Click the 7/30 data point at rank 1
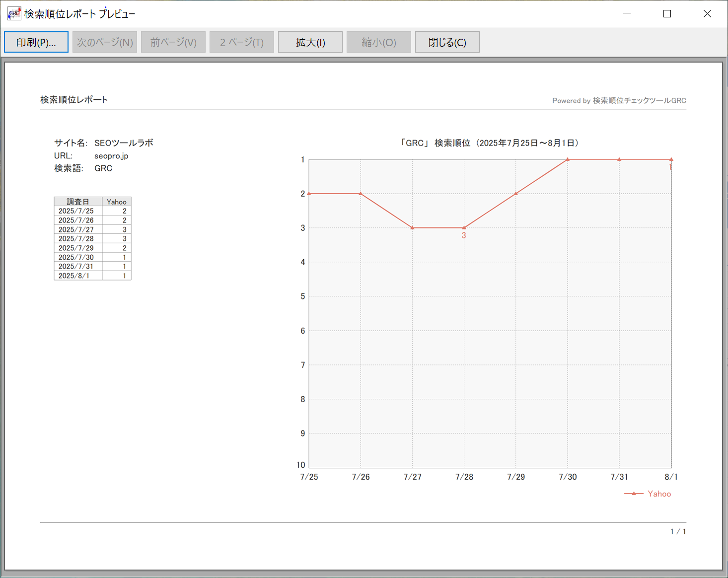728x578 pixels. point(568,159)
